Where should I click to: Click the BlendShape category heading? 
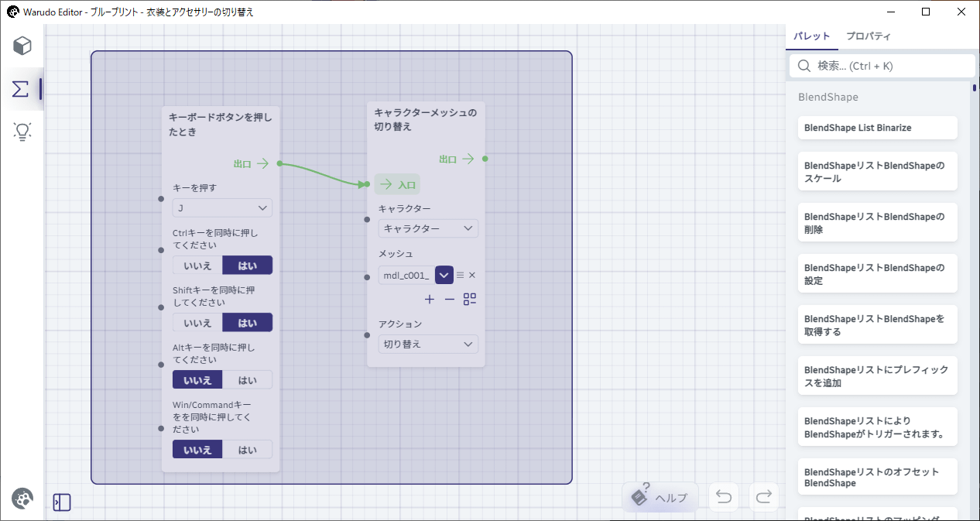pyautogui.click(x=828, y=98)
